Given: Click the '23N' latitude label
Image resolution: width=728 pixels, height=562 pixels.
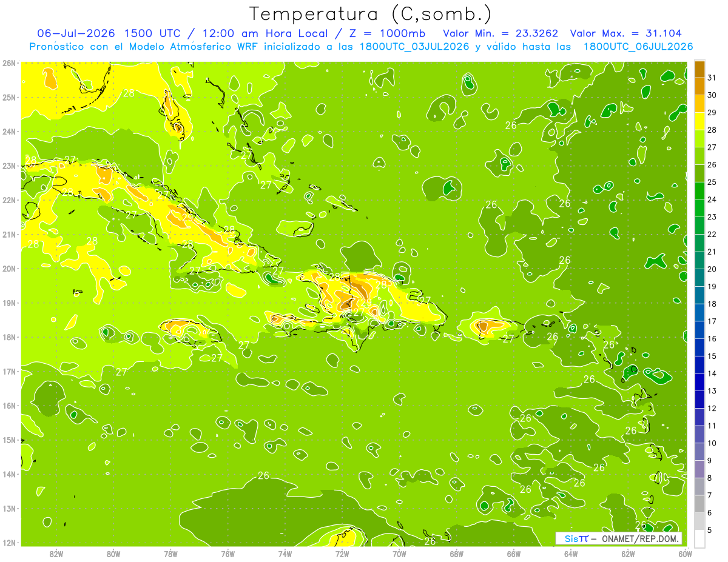Looking at the screenshot, I should tap(8, 166).
